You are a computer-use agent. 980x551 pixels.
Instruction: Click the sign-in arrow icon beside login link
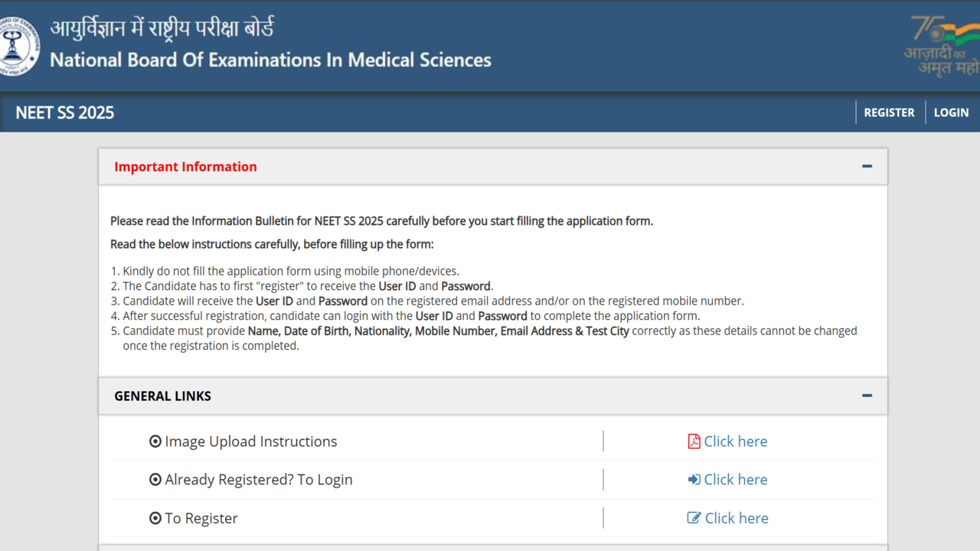(694, 480)
